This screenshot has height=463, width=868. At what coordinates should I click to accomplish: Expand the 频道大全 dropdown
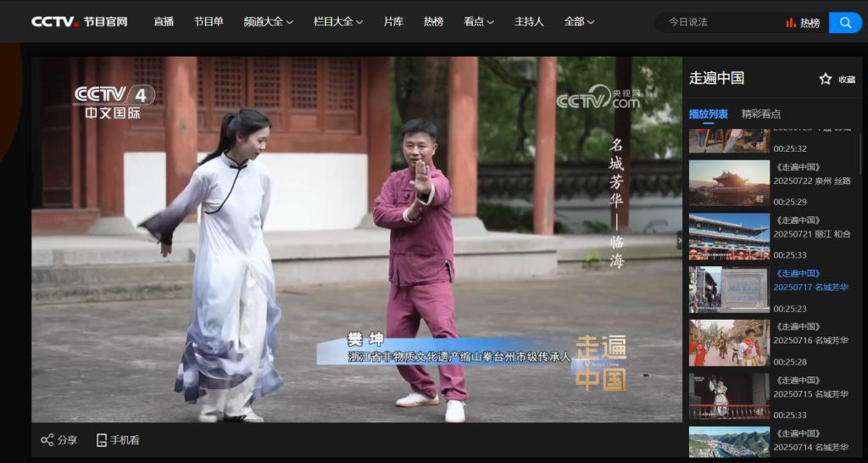coord(268,22)
